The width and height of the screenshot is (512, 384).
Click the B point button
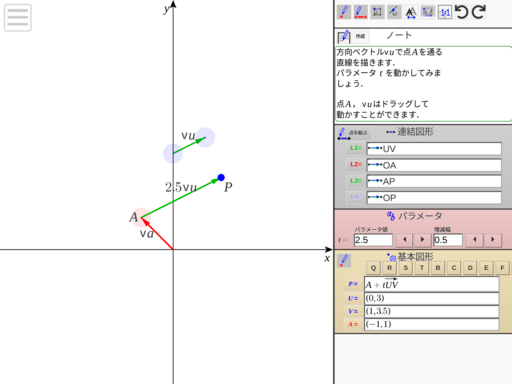pyautogui.click(x=438, y=268)
